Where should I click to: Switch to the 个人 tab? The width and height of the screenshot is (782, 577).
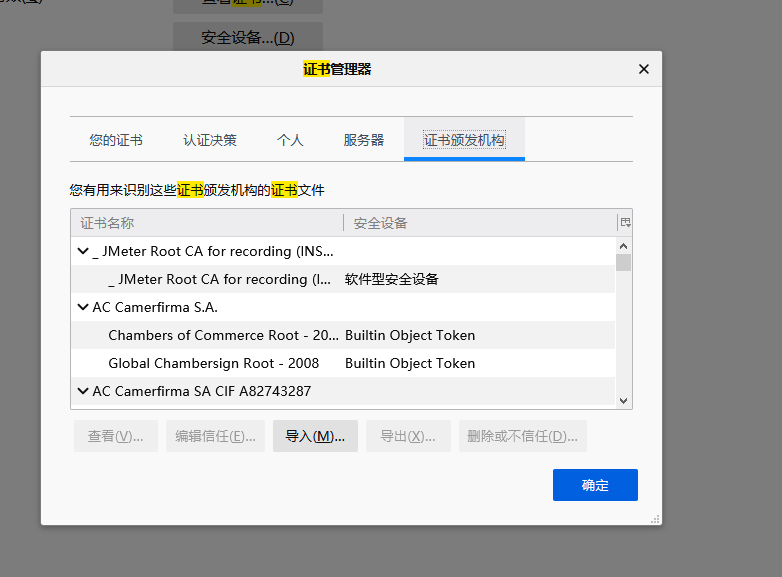pos(290,140)
